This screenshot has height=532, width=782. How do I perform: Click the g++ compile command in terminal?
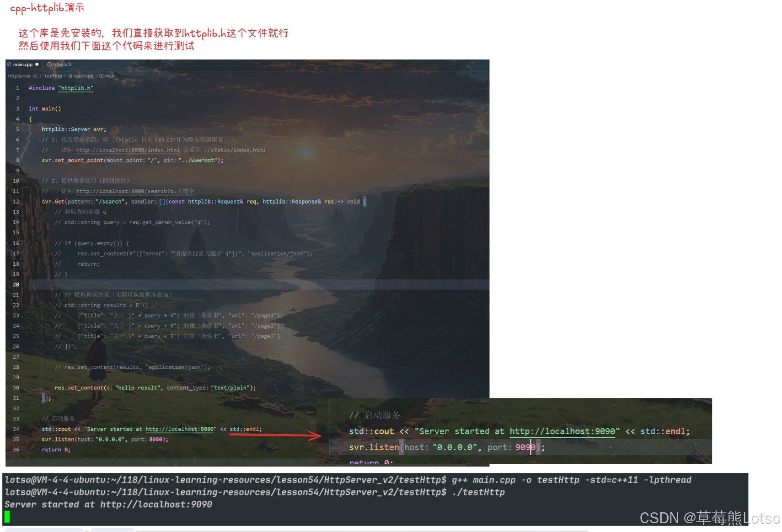pyautogui.click(x=572, y=480)
